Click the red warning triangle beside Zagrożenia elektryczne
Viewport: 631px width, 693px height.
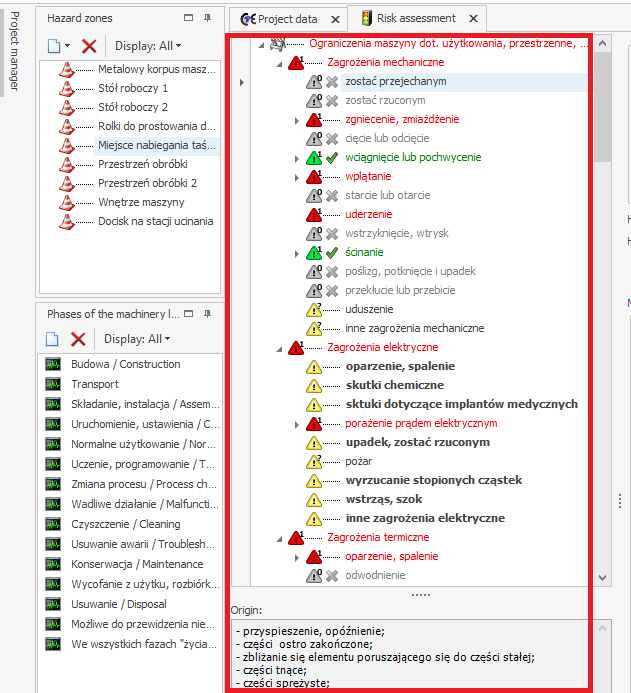pos(296,347)
